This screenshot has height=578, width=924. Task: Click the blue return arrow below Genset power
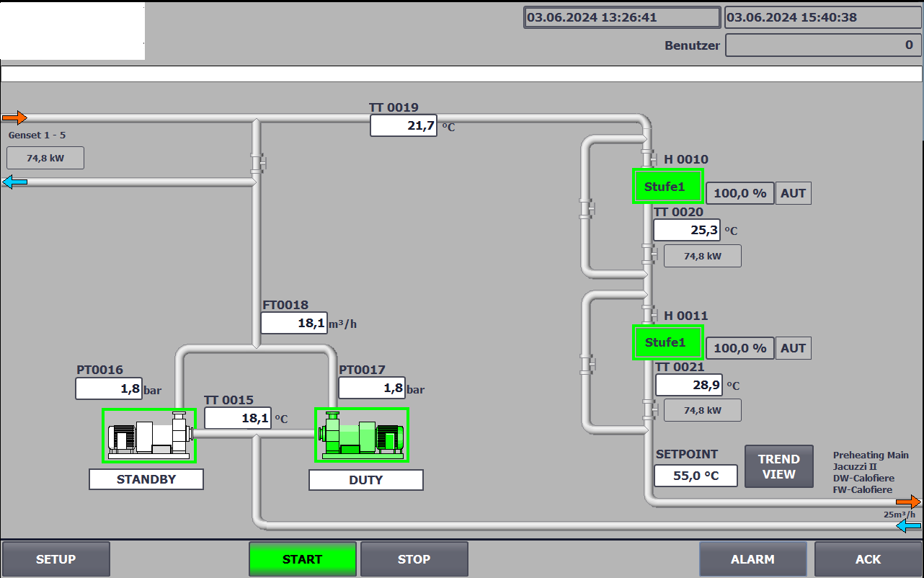coord(14,182)
